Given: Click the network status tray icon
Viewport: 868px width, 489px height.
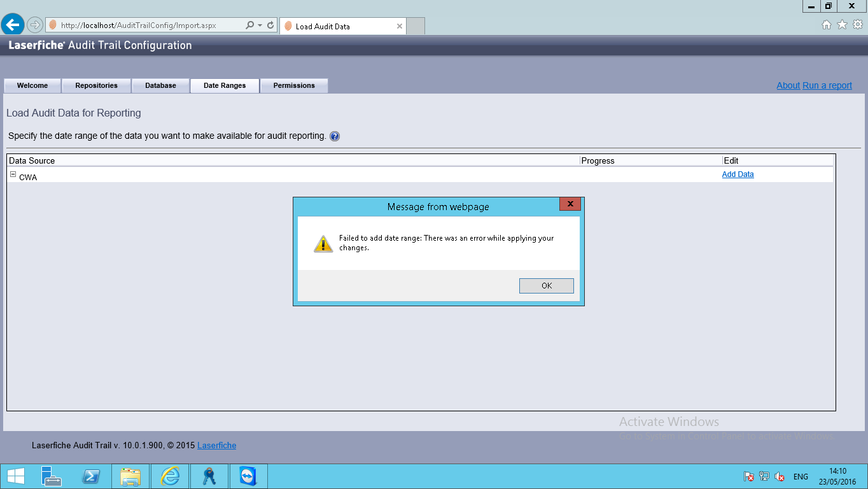Looking at the screenshot, I should coord(764,476).
